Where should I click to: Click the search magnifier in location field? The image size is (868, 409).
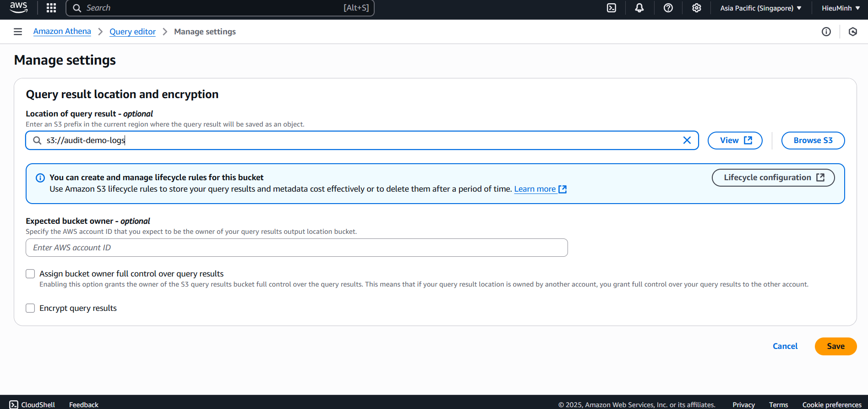click(x=38, y=140)
